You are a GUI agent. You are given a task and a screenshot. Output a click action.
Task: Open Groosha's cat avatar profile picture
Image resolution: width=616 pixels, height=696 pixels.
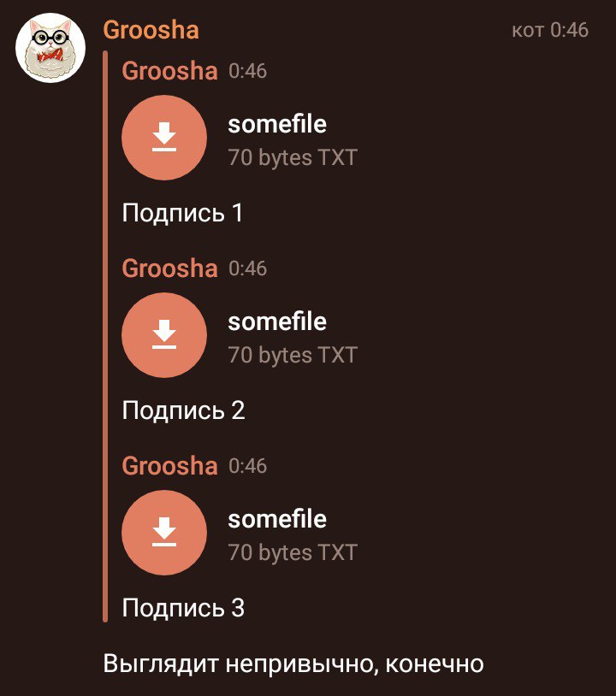[x=50, y=48]
